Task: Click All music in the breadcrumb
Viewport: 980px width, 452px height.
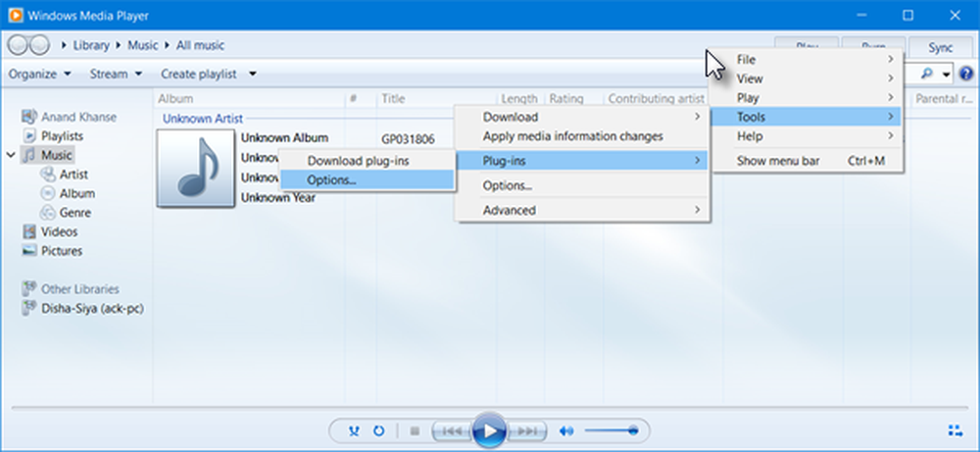Action: click(200, 45)
